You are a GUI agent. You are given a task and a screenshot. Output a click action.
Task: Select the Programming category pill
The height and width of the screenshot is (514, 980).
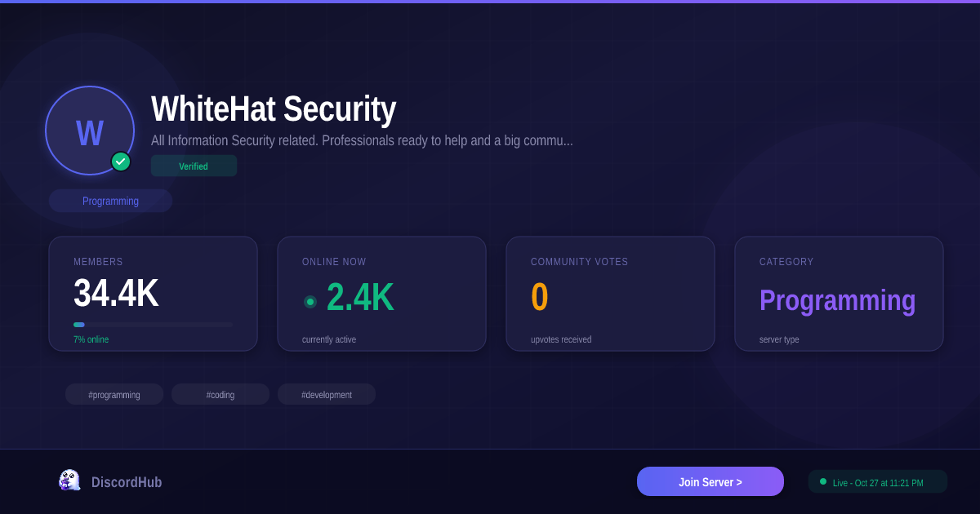[x=110, y=201]
